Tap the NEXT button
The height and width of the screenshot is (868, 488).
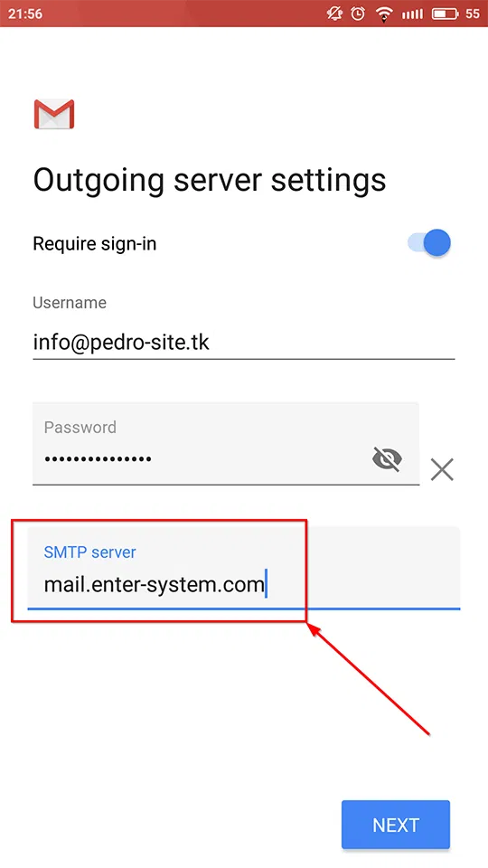coord(396,825)
